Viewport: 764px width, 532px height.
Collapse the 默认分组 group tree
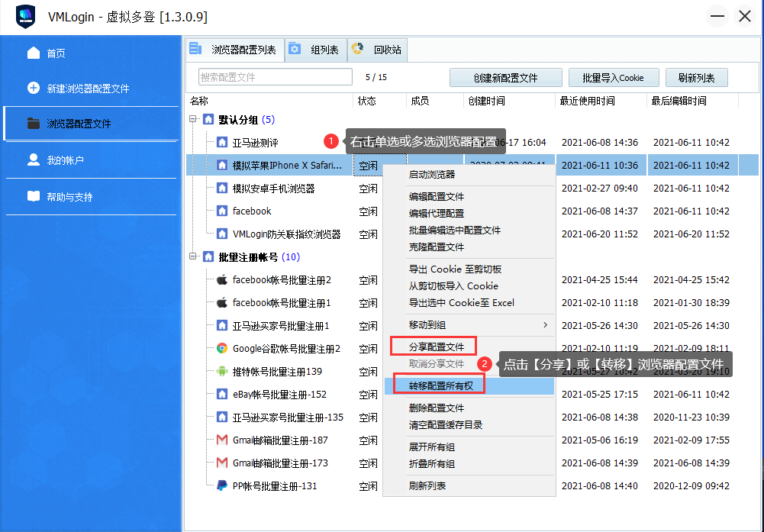(193, 119)
